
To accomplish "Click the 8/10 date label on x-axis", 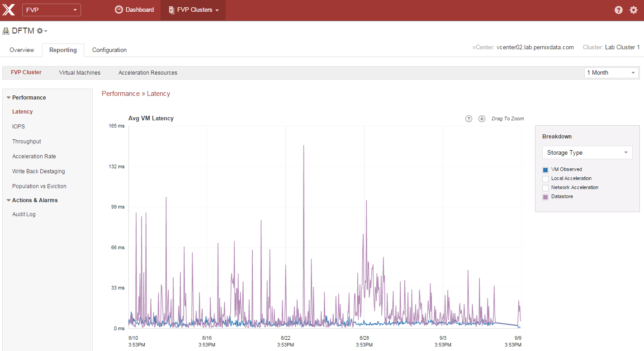I will click(x=133, y=338).
